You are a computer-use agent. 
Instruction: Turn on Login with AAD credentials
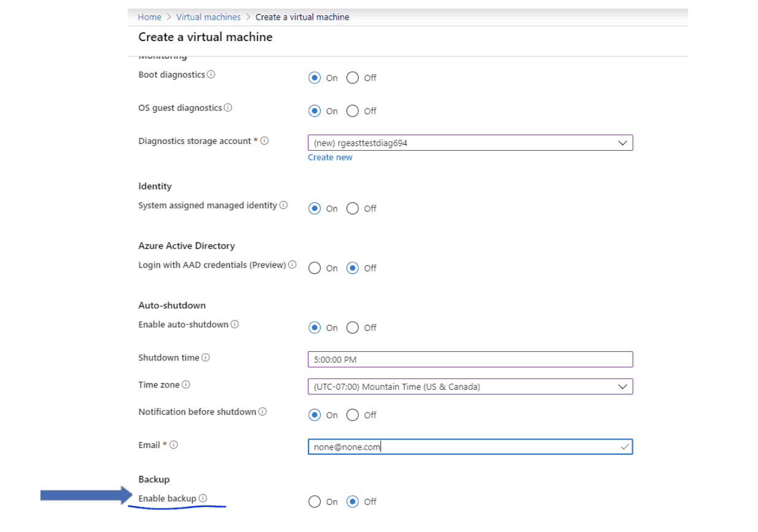tap(315, 268)
